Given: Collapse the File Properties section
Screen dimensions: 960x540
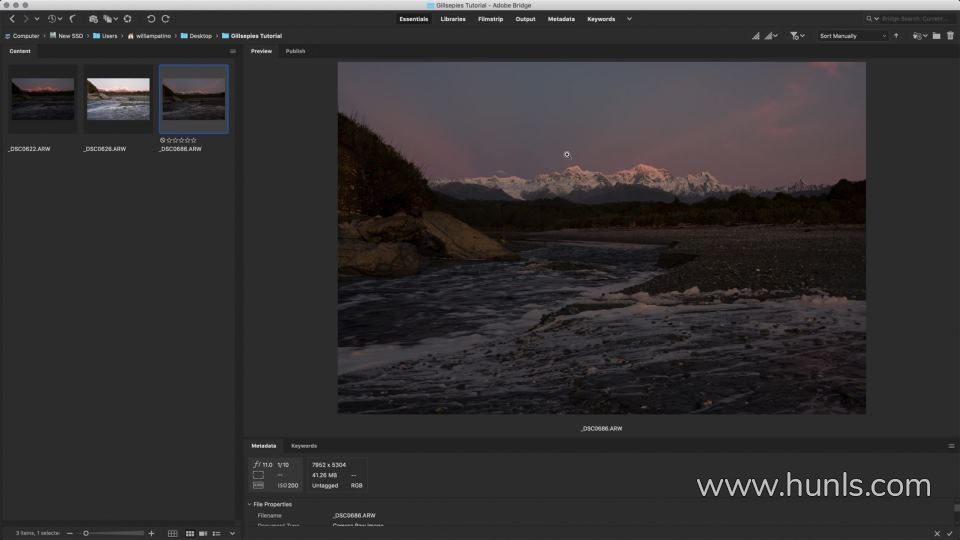Looking at the screenshot, I should pyautogui.click(x=250, y=504).
